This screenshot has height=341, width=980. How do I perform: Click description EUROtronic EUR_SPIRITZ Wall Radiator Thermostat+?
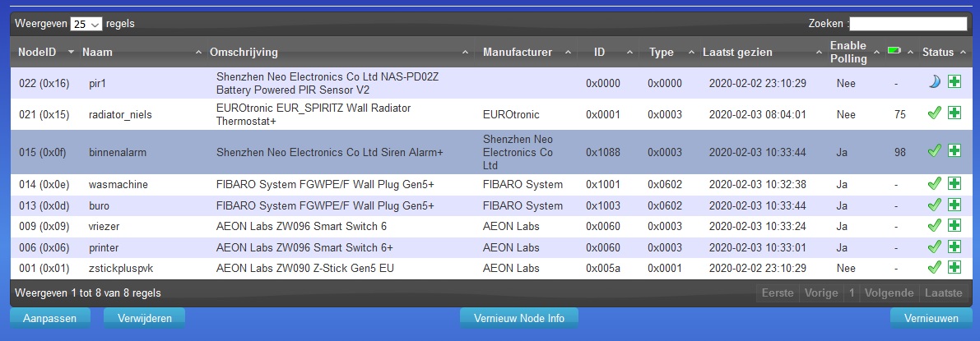click(314, 114)
